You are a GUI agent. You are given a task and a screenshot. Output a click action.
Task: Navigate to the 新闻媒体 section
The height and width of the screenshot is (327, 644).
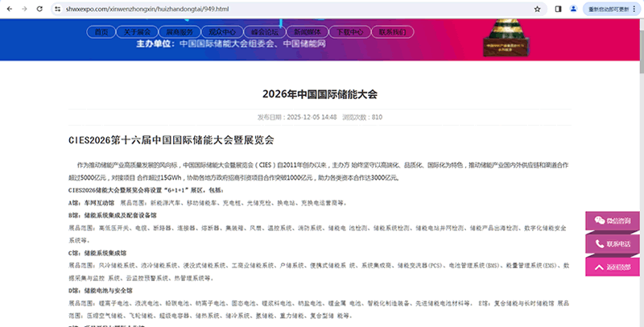click(311, 32)
